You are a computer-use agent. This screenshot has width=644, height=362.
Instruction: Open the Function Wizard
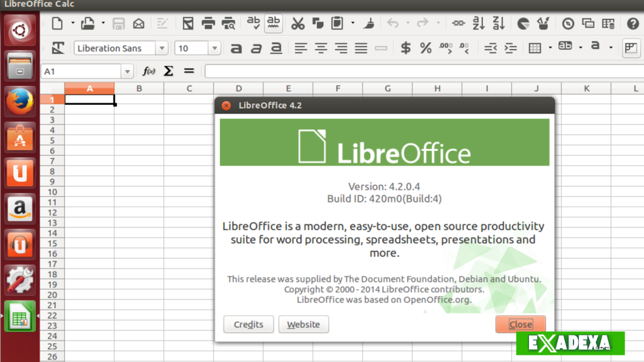[150, 71]
